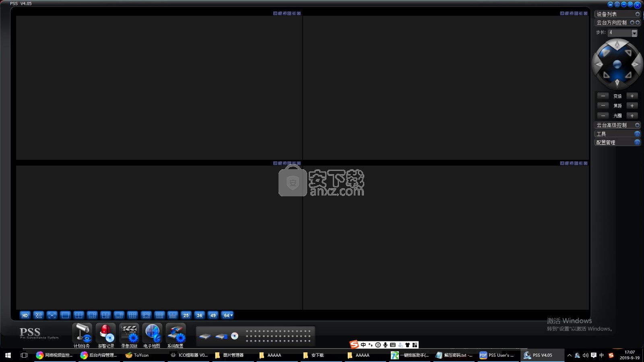Expand 云台高级控制 advanced PTZ panel
This screenshot has height=362, width=644.
click(x=638, y=125)
